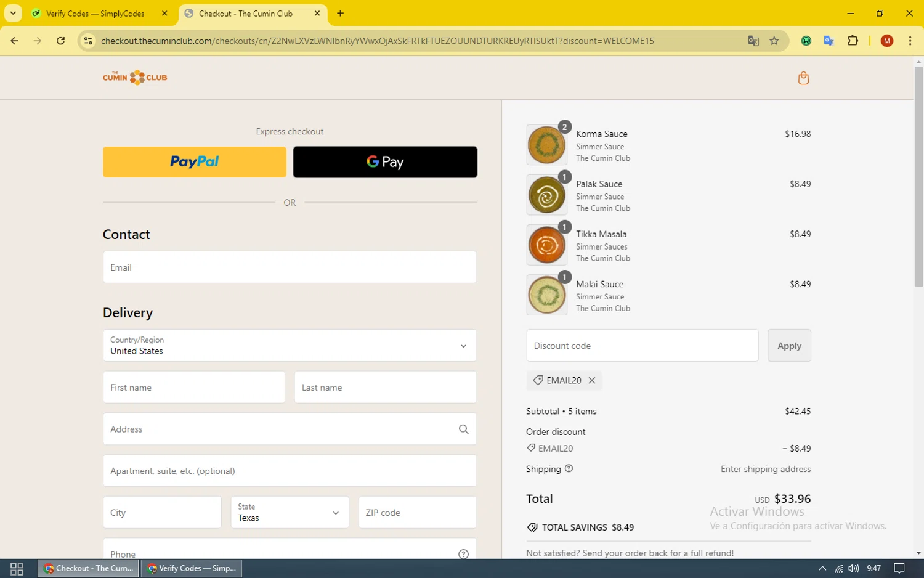Click the address bar URL
Image resolution: width=924 pixels, height=578 pixels.
pos(378,41)
